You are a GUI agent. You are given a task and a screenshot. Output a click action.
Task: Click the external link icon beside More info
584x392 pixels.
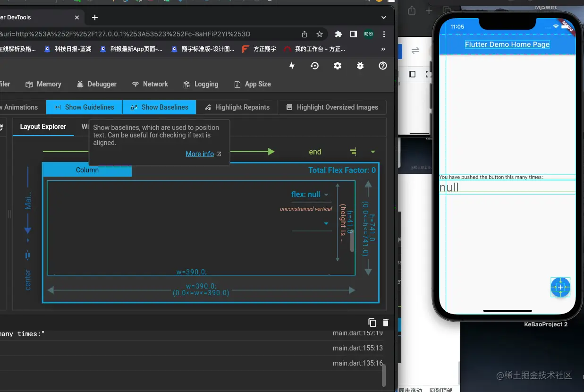click(x=219, y=154)
